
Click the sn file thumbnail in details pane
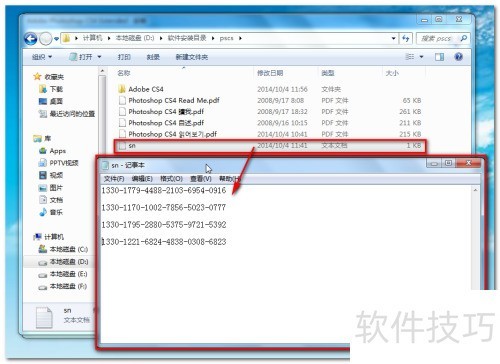coord(44,318)
